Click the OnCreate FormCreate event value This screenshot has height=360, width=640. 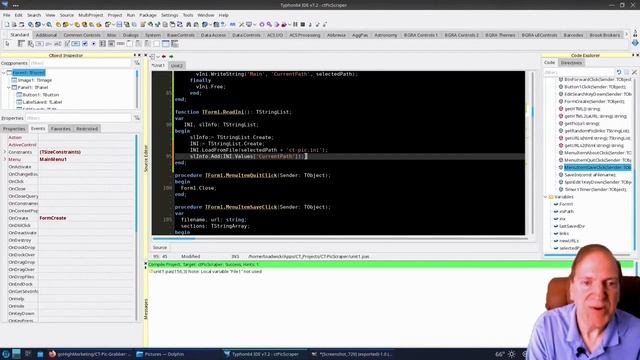coord(53,218)
